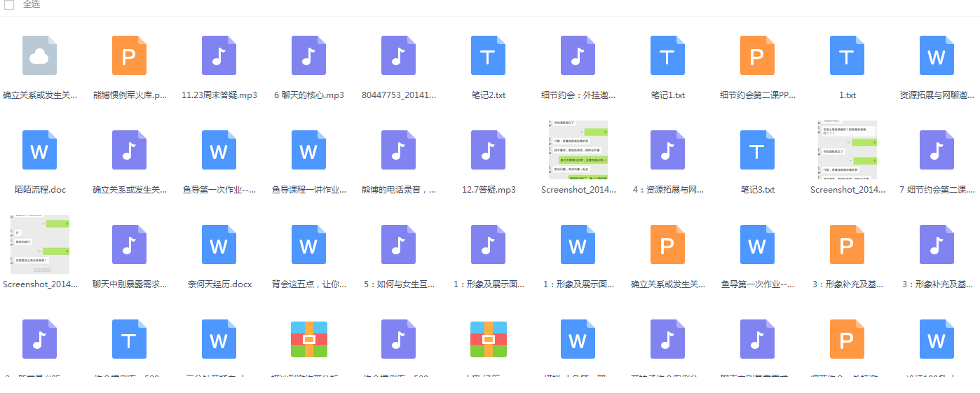The height and width of the screenshot is (393, 980).
Task: Click audio icon of 80447753_20141 file
Action: [x=398, y=55]
